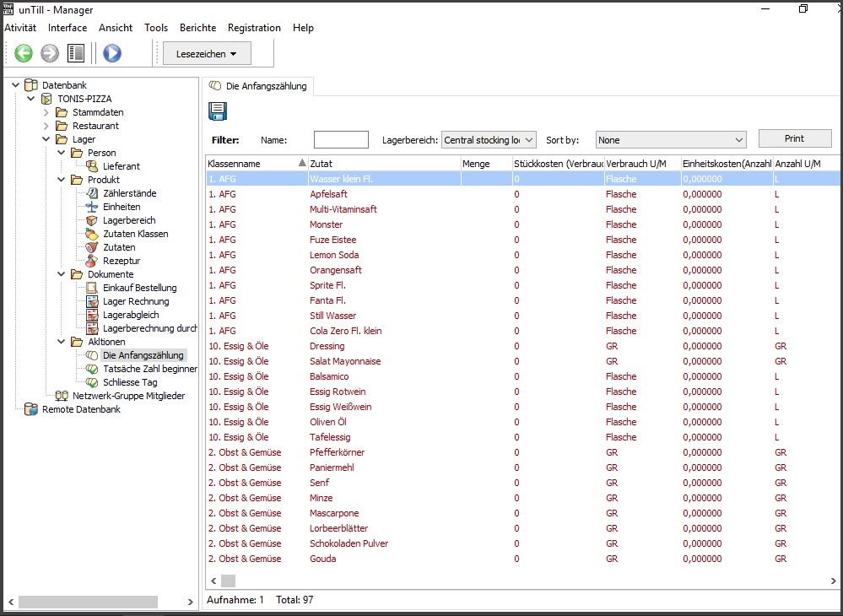Click the blue floppy disk save icon

(x=218, y=111)
